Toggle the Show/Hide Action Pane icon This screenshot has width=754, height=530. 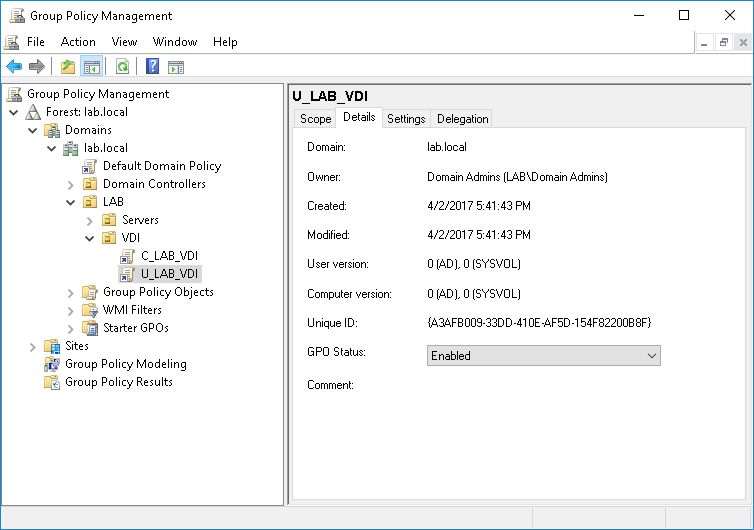(x=176, y=67)
